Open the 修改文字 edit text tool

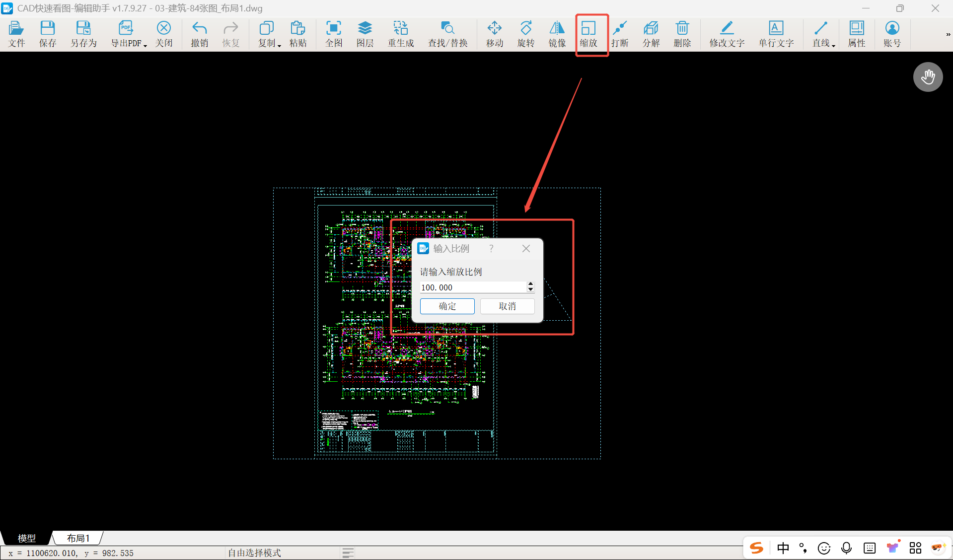click(727, 34)
